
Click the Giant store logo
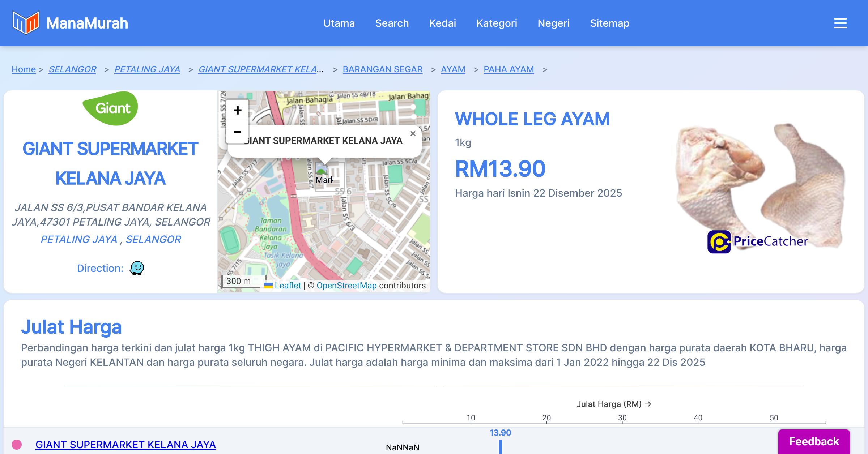(110, 108)
